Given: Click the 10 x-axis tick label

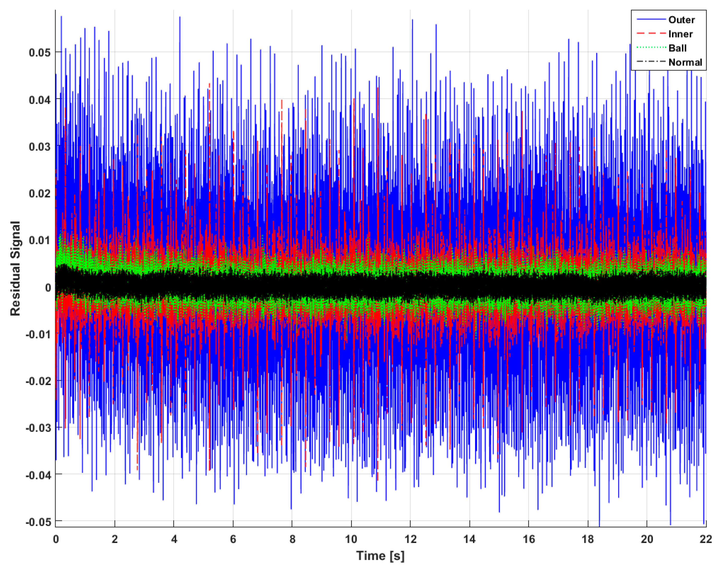Looking at the screenshot, I should 351,539.
